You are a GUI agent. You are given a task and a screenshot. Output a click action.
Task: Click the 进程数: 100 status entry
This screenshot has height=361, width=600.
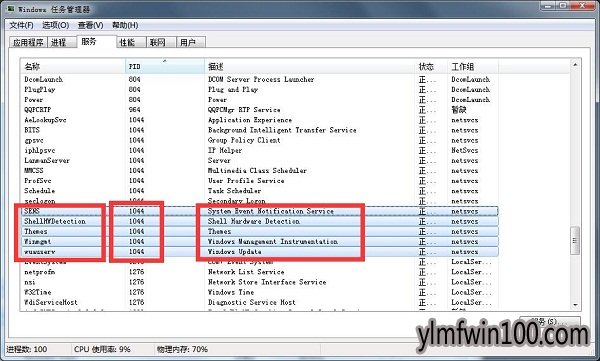[x=27, y=349]
